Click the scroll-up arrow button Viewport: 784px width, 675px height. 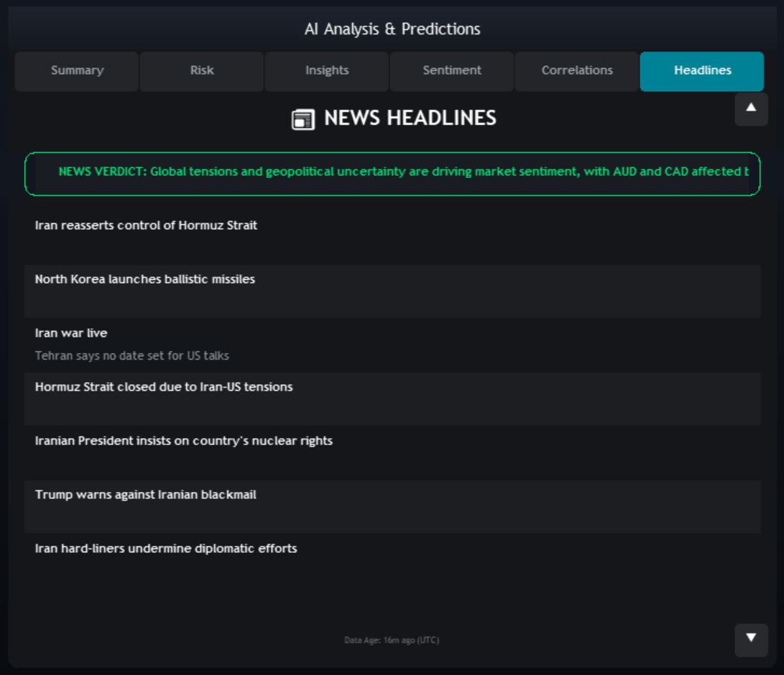click(751, 108)
